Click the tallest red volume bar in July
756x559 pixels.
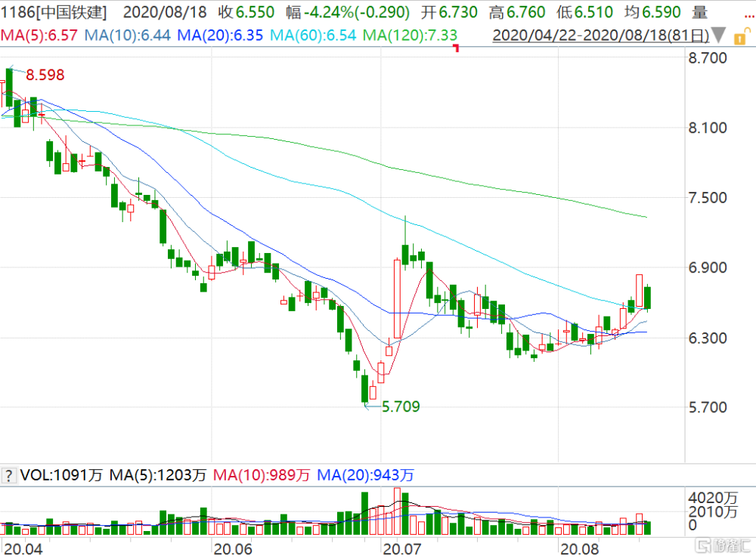click(x=398, y=511)
